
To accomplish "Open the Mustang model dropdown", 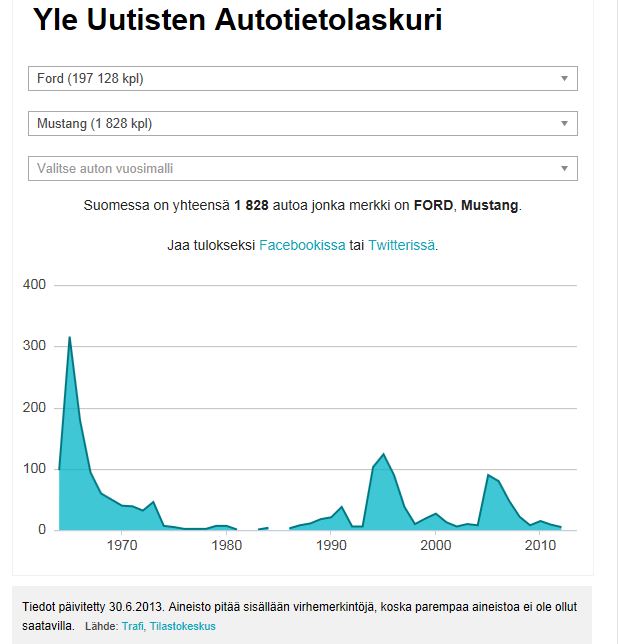I will coord(290,124).
